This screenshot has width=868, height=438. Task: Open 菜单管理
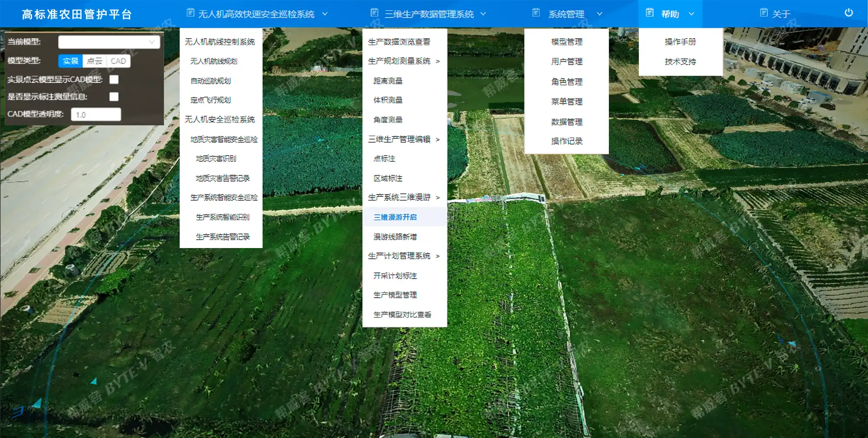pos(567,101)
